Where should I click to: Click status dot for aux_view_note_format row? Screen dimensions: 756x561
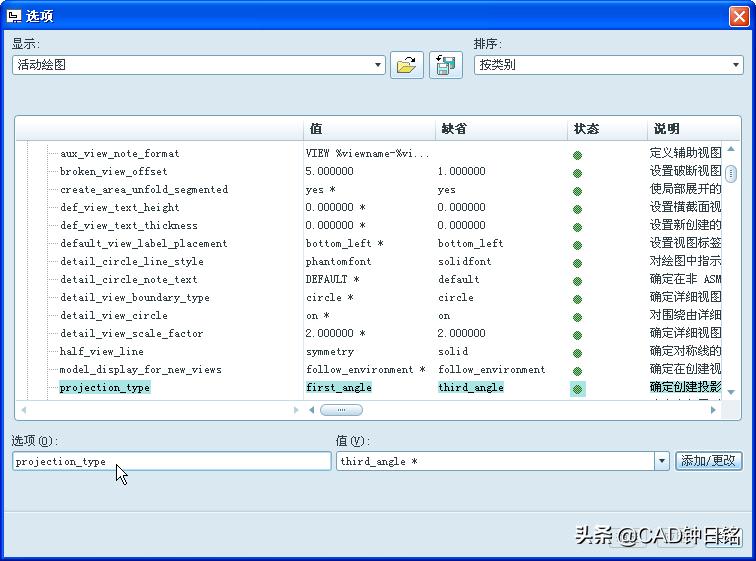click(577, 155)
